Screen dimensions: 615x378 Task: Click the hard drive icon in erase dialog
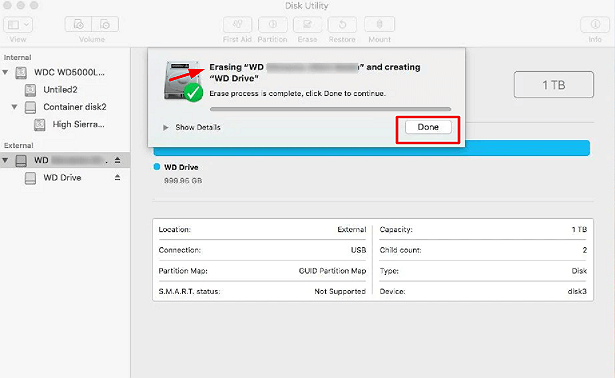pyautogui.click(x=183, y=81)
